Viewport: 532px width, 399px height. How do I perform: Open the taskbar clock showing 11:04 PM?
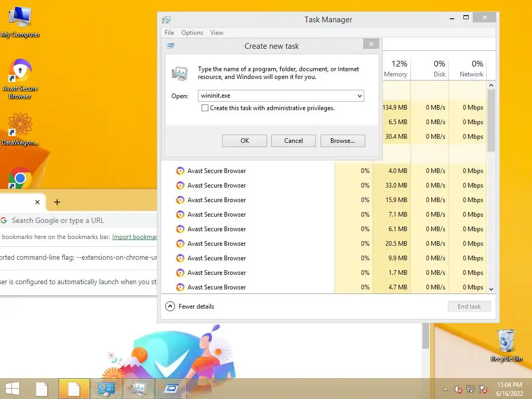(509, 389)
